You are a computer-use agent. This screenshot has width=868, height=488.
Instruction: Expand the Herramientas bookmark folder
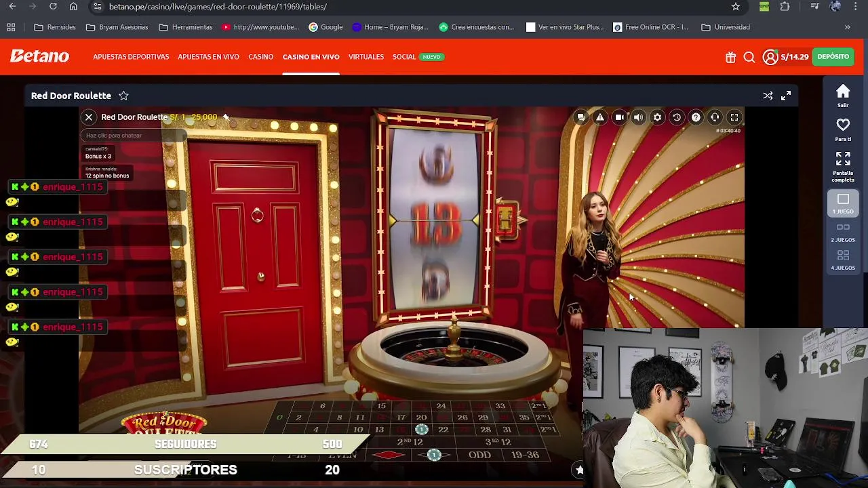(185, 27)
